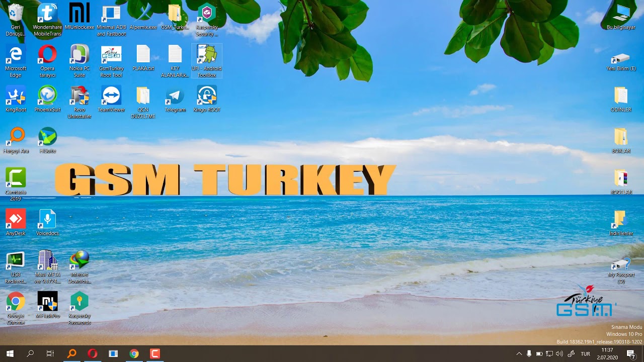The width and height of the screenshot is (644, 362).
Task: Launch Maui META desktop shortcut
Action: coord(47,267)
